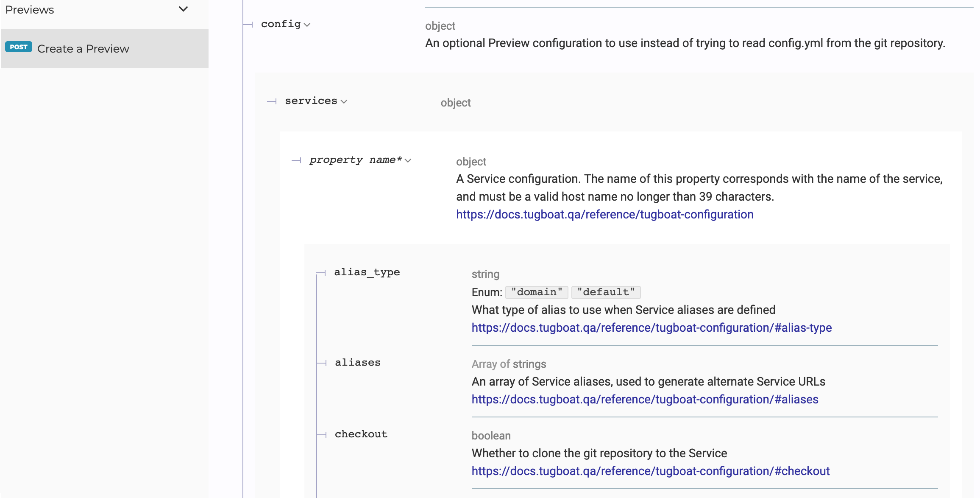Click the "default" enum value
The height and width of the screenshot is (498, 980).
pyautogui.click(x=606, y=292)
